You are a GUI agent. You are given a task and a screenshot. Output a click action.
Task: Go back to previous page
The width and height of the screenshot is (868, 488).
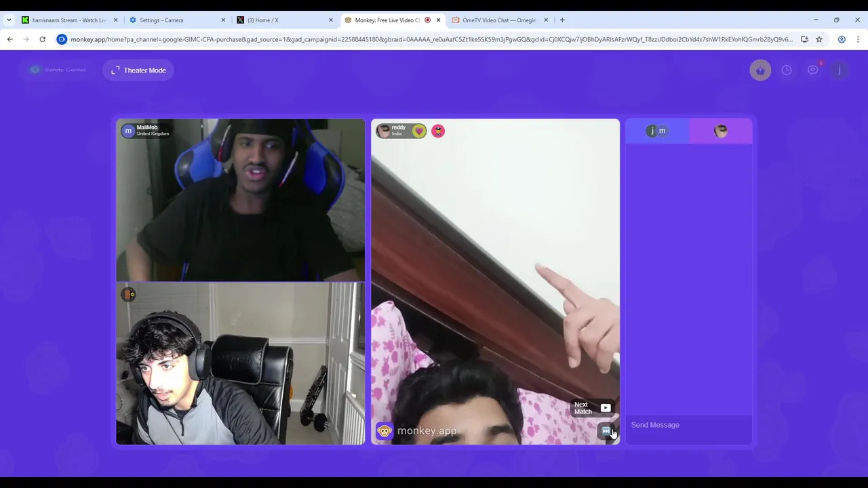point(9,39)
